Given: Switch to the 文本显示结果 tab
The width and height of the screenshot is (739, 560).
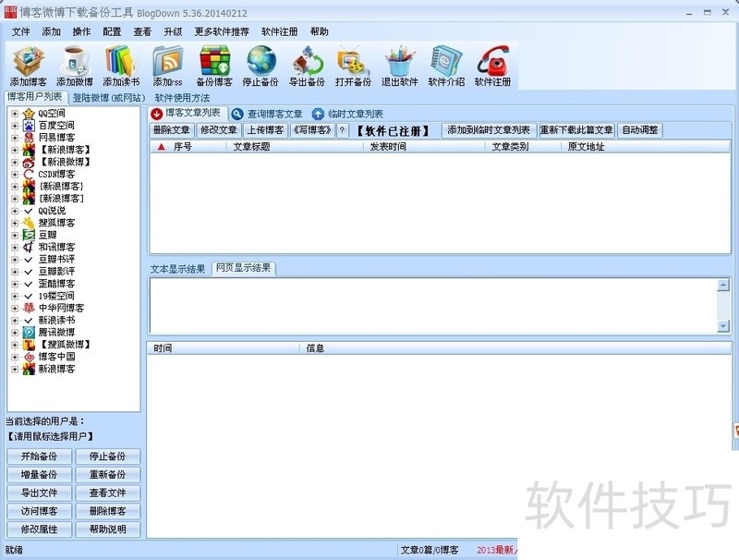Looking at the screenshot, I should point(178,269).
